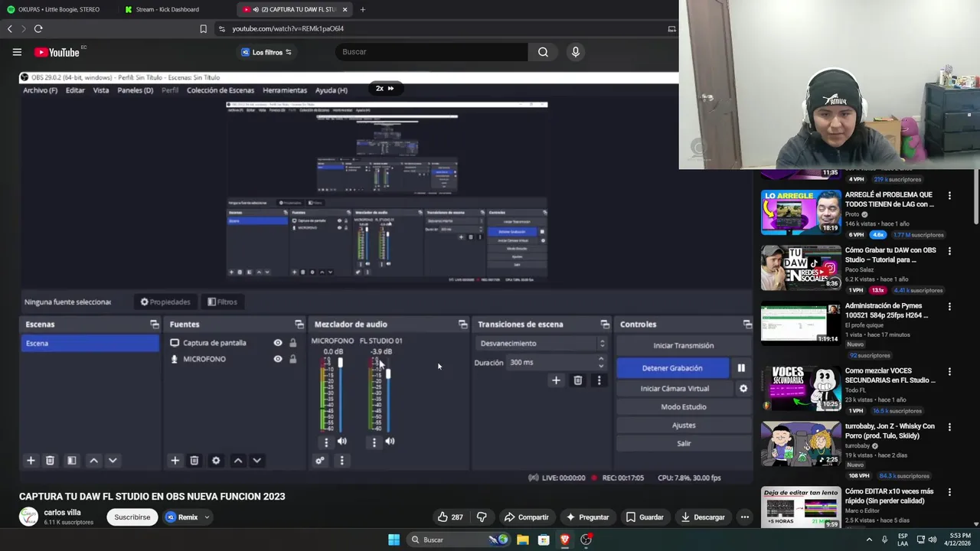
Task: Toggle lock on MICROFONO source
Action: click(x=292, y=359)
